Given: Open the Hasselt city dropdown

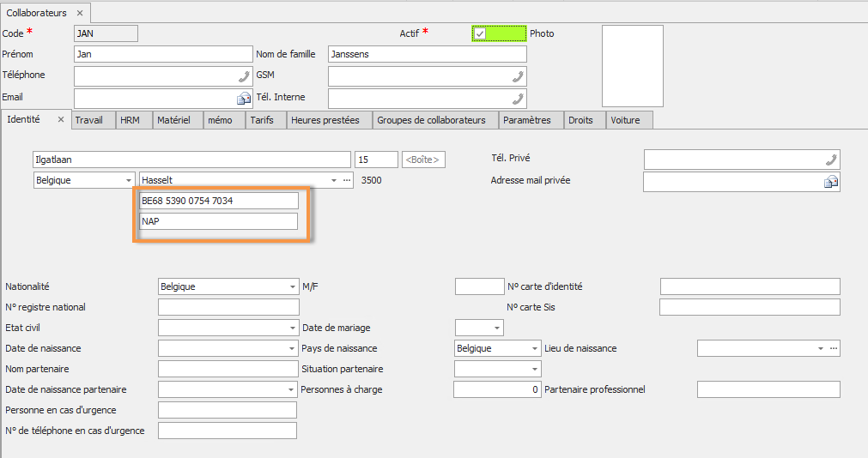Looking at the screenshot, I should pyautogui.click(x=334, y=180).
